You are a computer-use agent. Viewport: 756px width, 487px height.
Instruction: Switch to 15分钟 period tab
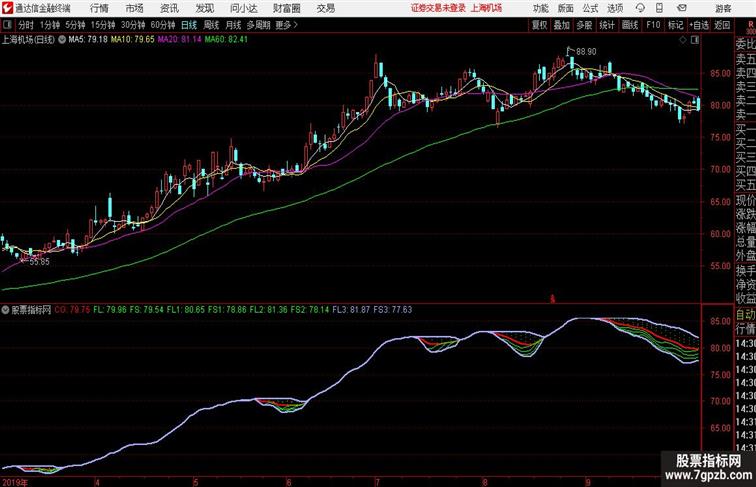tap(103, 25)
